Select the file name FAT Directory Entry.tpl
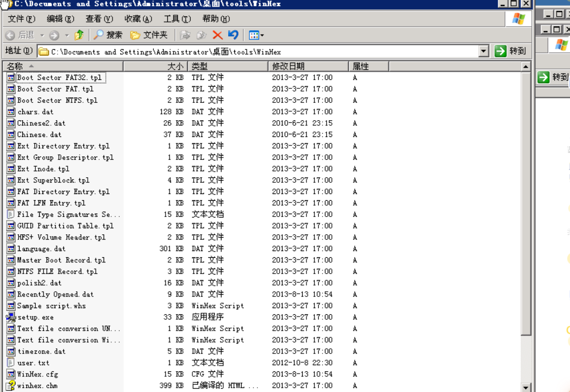Screen dimensions: 570x392 pos(63,191)
